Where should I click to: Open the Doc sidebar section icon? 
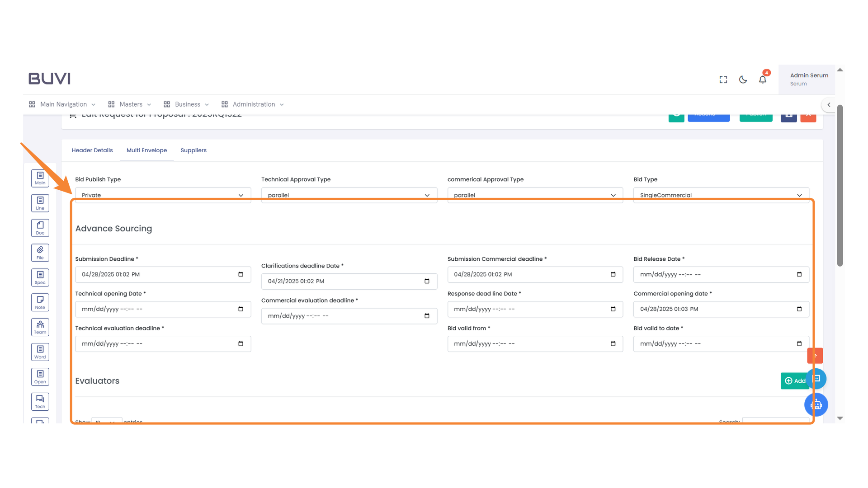pos(40,228)
